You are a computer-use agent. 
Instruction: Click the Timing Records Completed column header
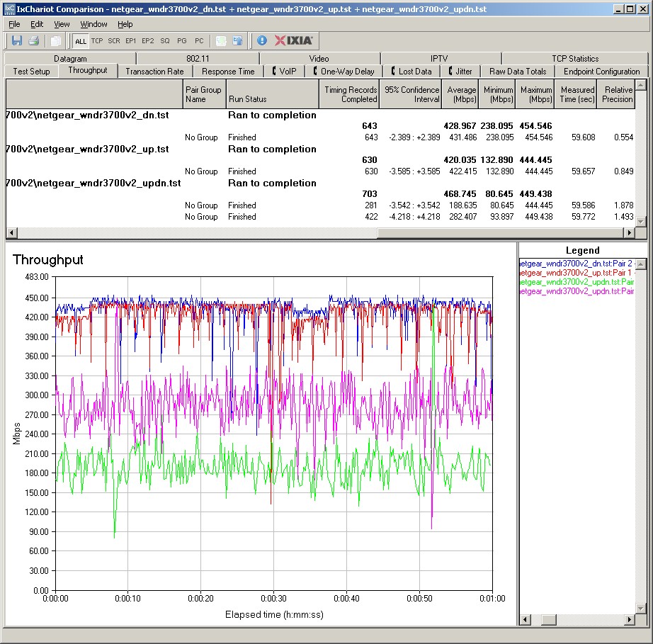349,94
